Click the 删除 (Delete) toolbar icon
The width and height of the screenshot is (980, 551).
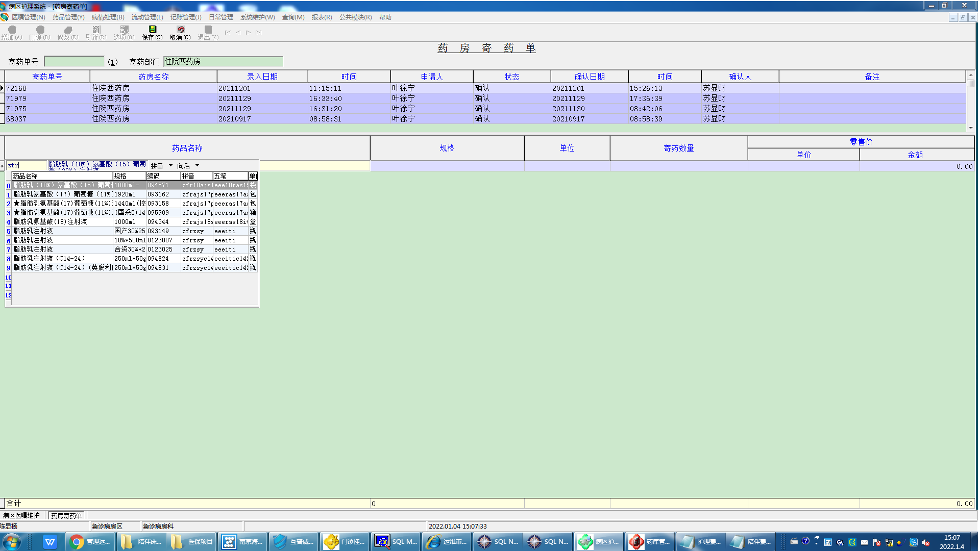(x=40, y=30)
